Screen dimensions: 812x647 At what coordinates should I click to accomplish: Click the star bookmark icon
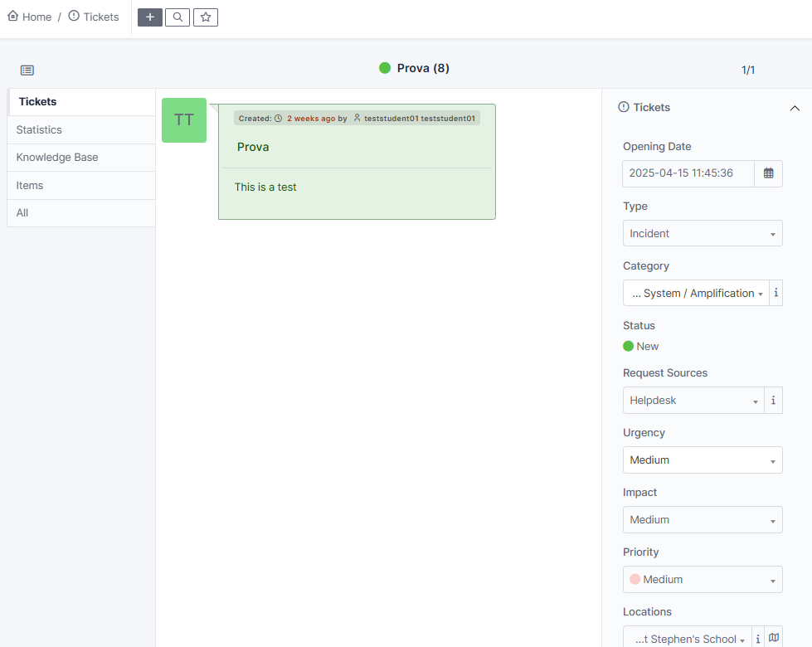(x=206, y=17)
